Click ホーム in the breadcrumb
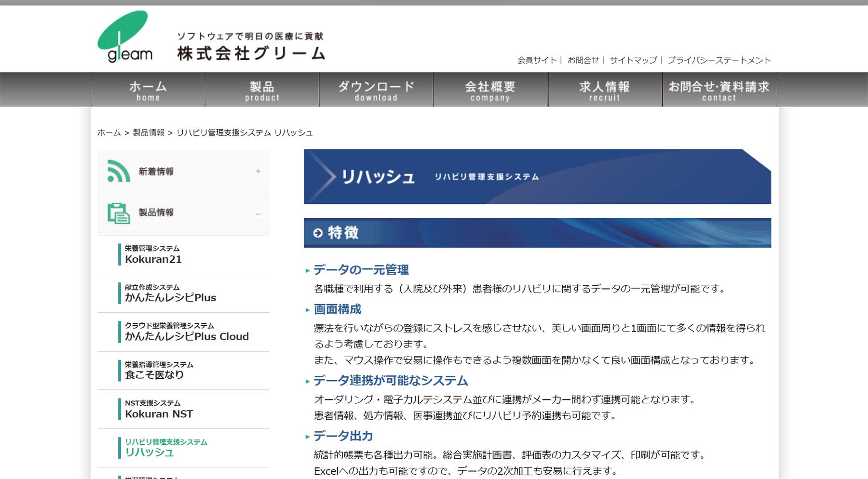The width and height of the screenshot is (868, 479). 109,133
